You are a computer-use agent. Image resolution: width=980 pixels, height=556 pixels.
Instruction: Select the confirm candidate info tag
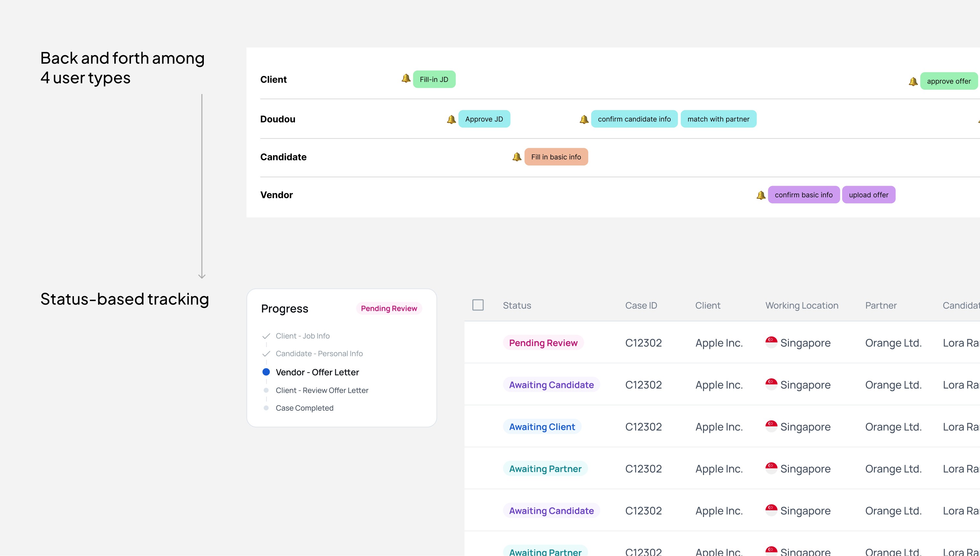pos(634,119)
